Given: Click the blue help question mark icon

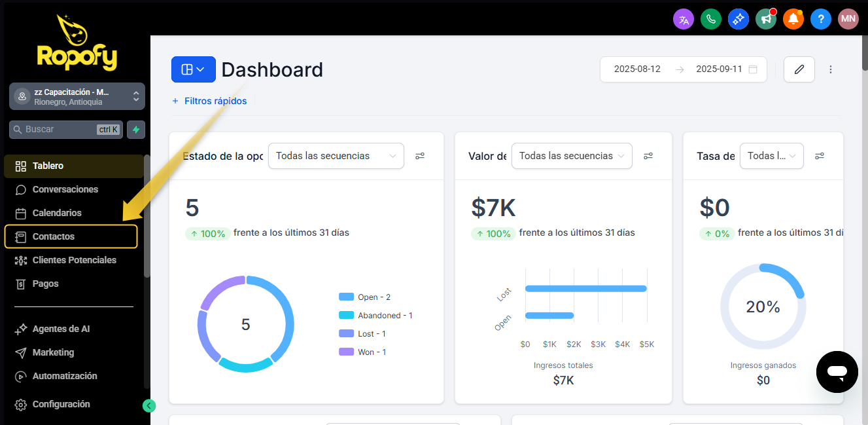Looking at the screenshot, I should [x=821, y=19].
